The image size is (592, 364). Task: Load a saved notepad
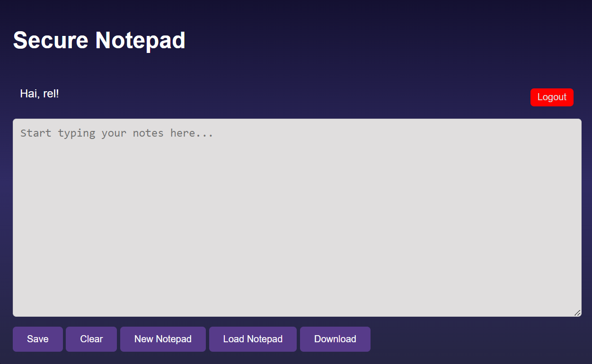[253, 339]
